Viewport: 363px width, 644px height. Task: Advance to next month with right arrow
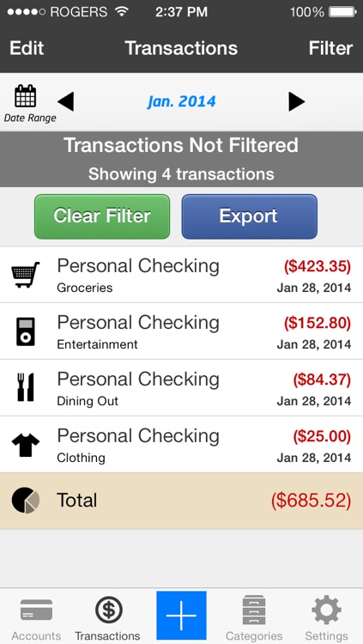coord(296,101)
